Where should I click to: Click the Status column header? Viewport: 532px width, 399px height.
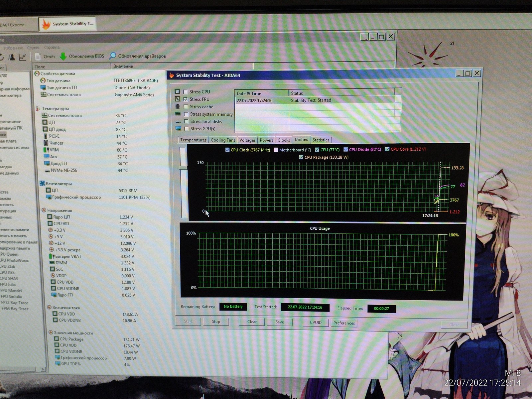342,93
